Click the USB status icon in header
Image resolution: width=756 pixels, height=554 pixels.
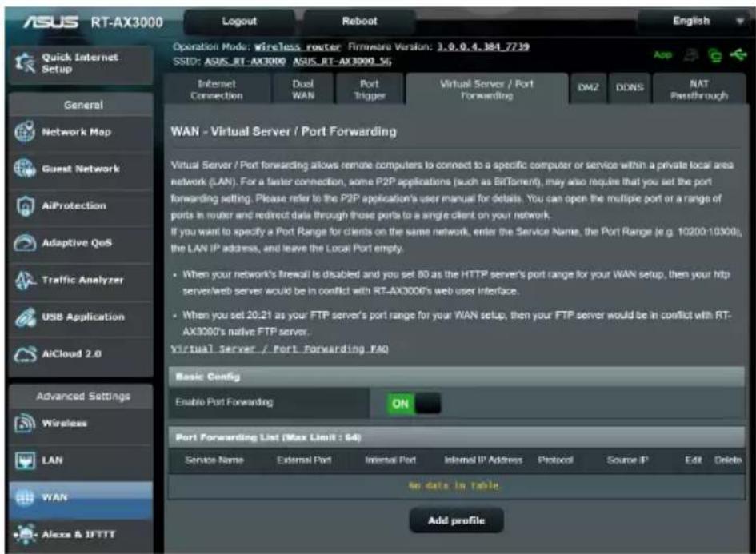click(x=738, y=55)
